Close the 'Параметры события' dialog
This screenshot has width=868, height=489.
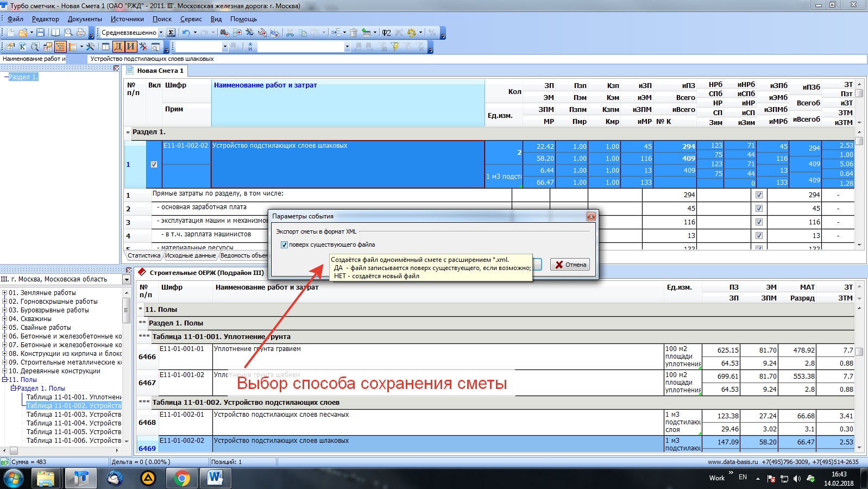point(590,216)
